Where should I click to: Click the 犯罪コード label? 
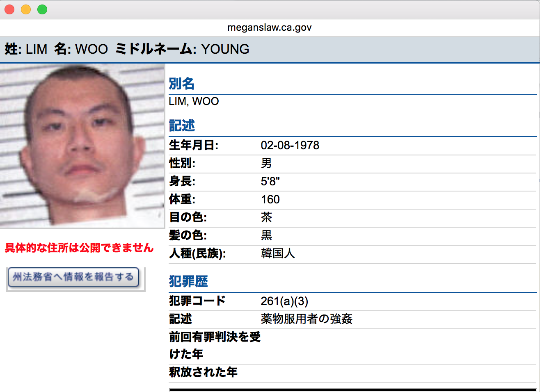pyautogui.click(x=197, y=301)
